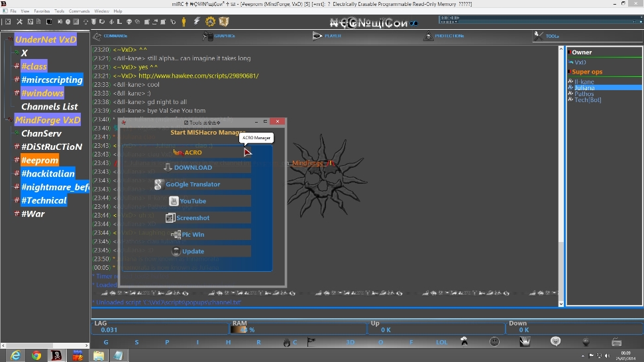This screenshot has width=644, height=362.
Task: Click the hawkee.com script link
Action: (x=198, y=76)
